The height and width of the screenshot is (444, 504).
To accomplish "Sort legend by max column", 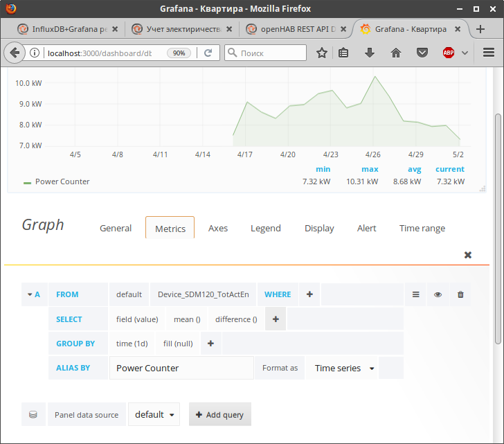I will 370,169.
